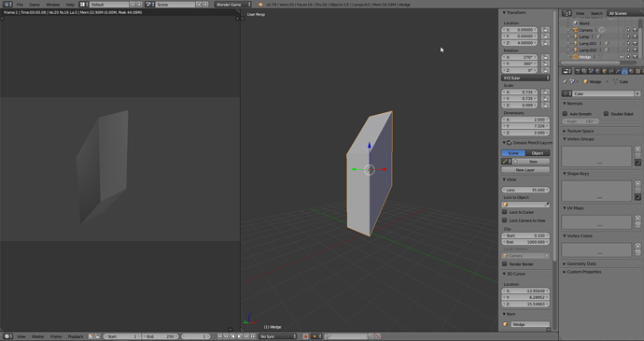The image size is (644, 341).
Task: Open the Blender Game engine dropdown
Action: 233,4
